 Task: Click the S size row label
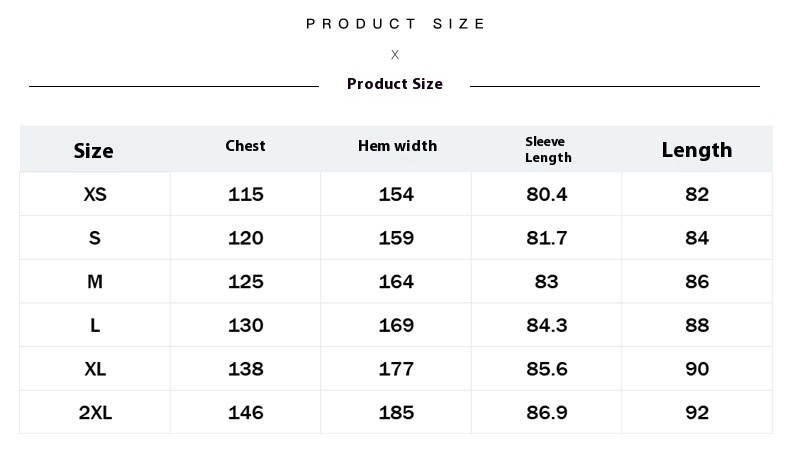(95, 238)
